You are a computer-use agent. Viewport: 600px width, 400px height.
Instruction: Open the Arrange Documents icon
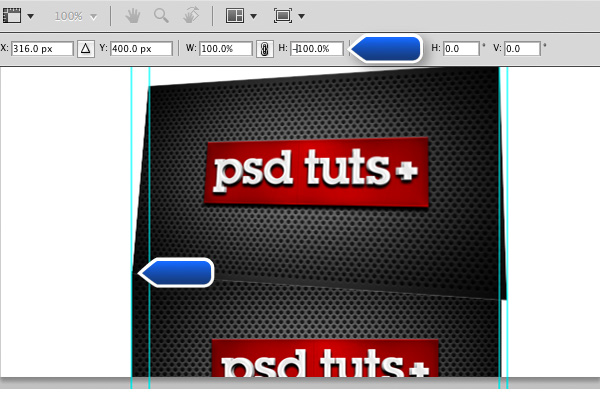click(x=235, y=16)
